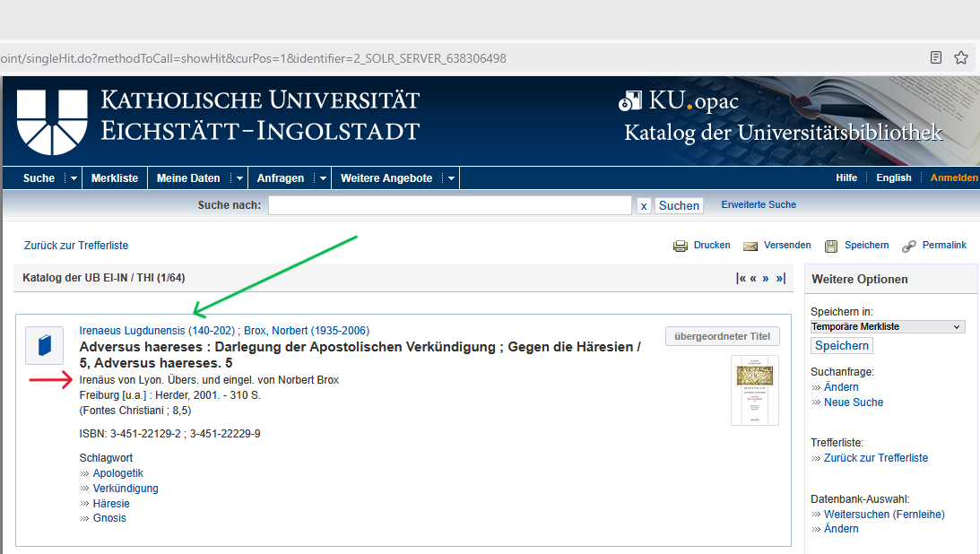Open subject heading Verkündigung
This screenshot has width=980, height=554.
click(x=126, y=489)
